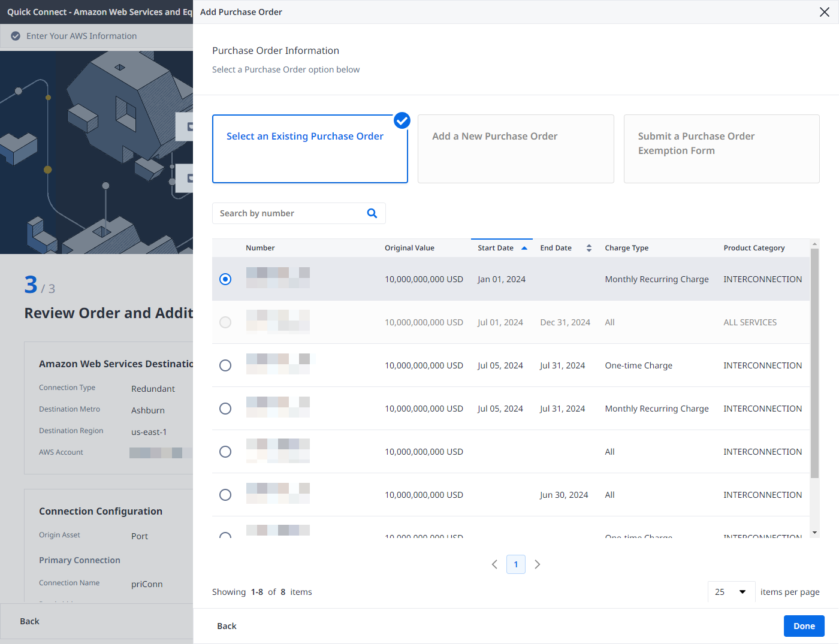Select radio for Jul 01, 2024 All Services order
This screenshot has width=839, height=644.
coord(225,322)
